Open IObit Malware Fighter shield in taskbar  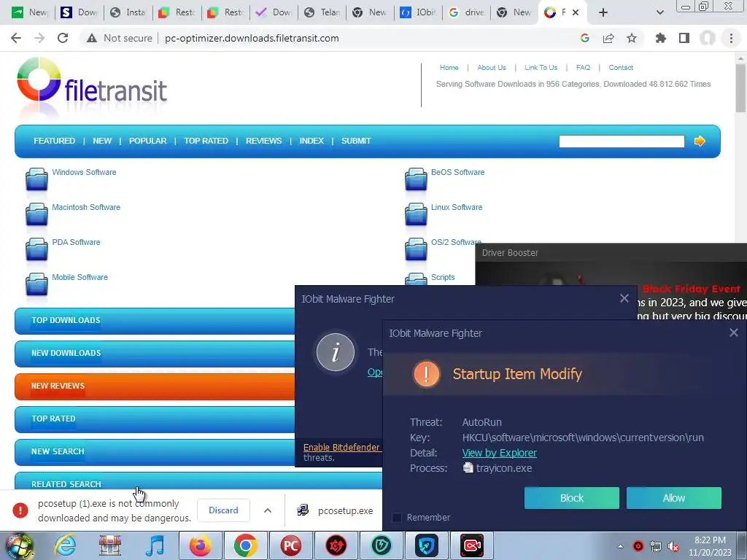[x=426, y=545]
